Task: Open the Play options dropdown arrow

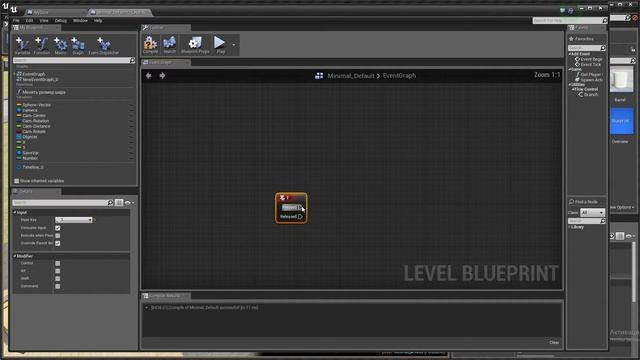Action: click(233, 45)
